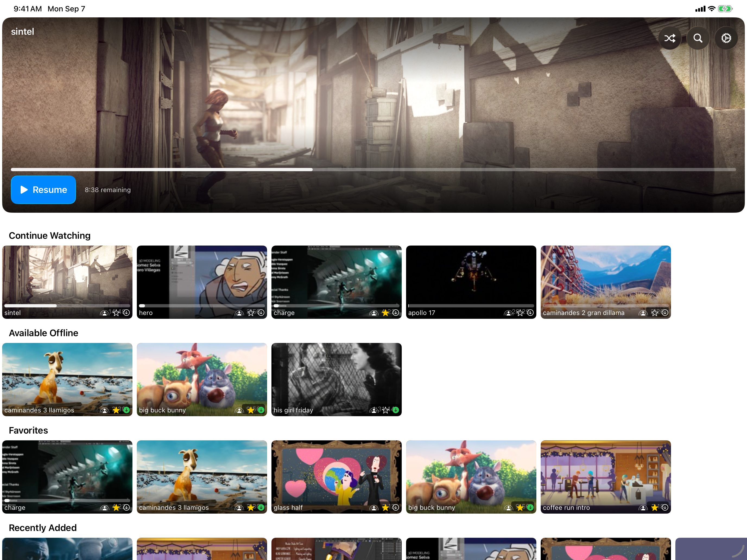Tap downloaded badge on caminandes 3 llamigos in Favorites
Image resolution: width=747 pixels, height=560 pixels.
[x=261, y=507]
